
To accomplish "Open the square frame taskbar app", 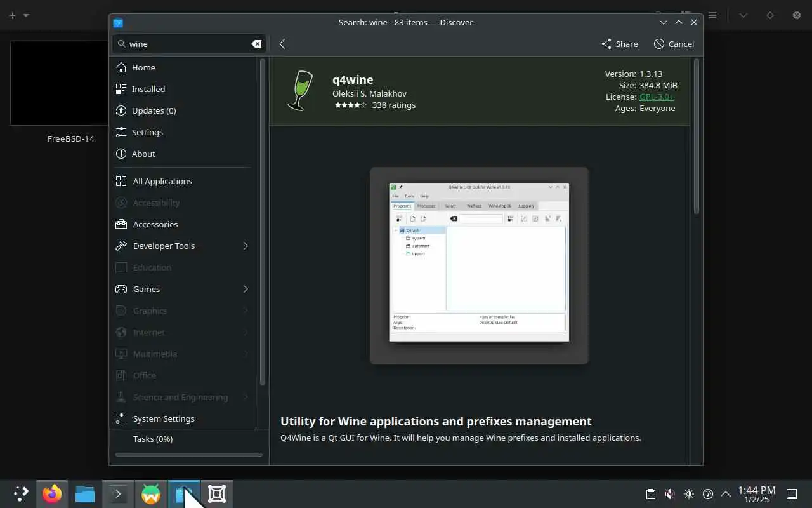I will [x=217, y=494].
